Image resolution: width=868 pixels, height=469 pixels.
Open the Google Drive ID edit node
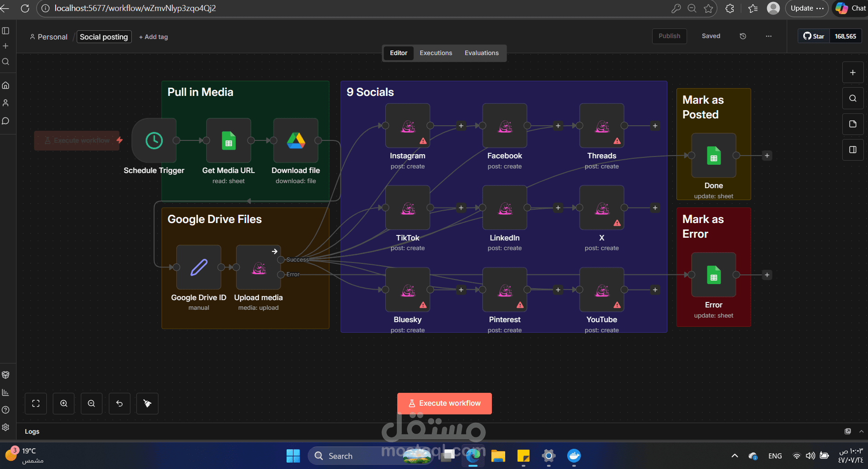pyautogui.click(x=199, y=267)
